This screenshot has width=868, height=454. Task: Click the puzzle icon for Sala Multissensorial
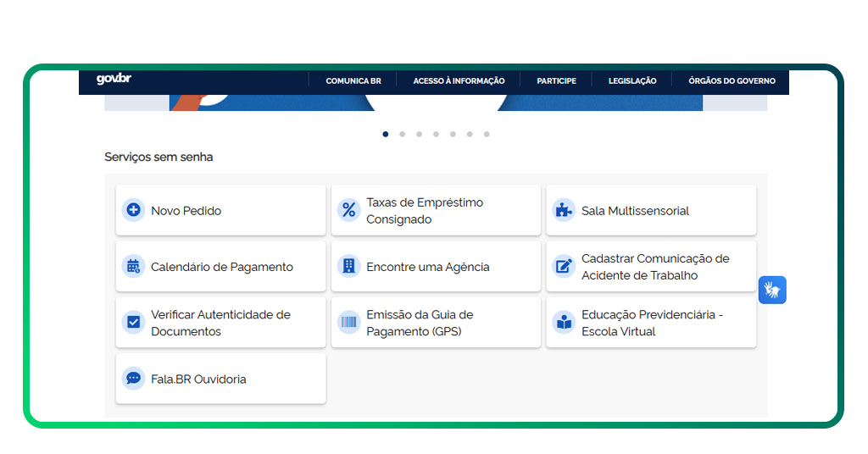564,210
